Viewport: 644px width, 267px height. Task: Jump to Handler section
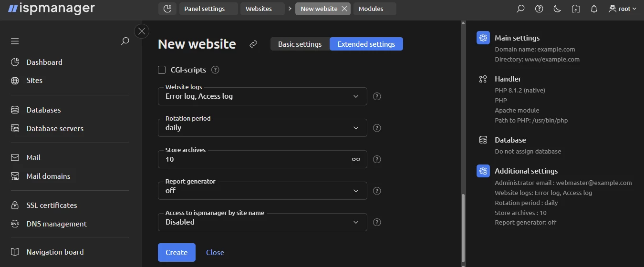pyautogui.click(x=508, y=79)
